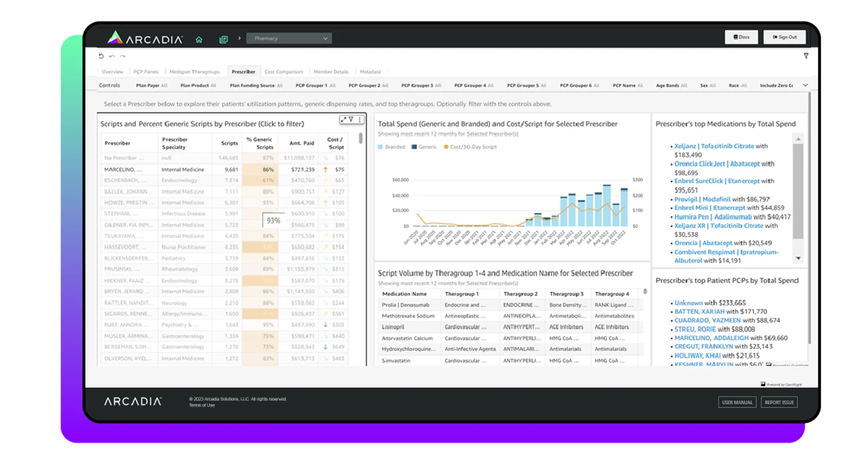Click the REPORT ISSUE button

click(779, 403)
